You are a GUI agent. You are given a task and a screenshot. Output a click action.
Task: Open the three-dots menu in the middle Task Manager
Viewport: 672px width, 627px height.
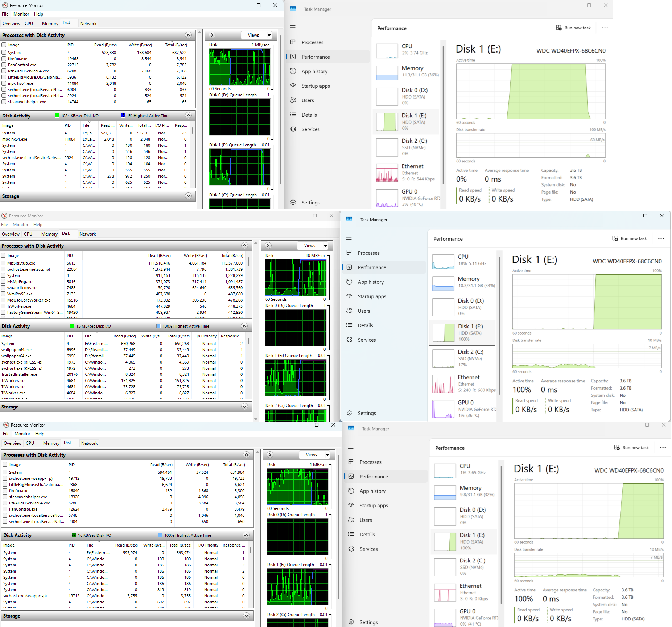661,238
